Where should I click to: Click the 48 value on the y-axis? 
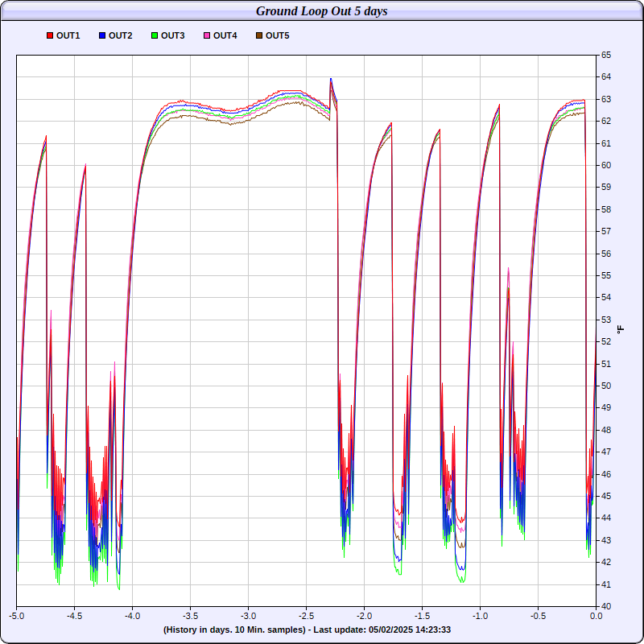coord(606,430)
